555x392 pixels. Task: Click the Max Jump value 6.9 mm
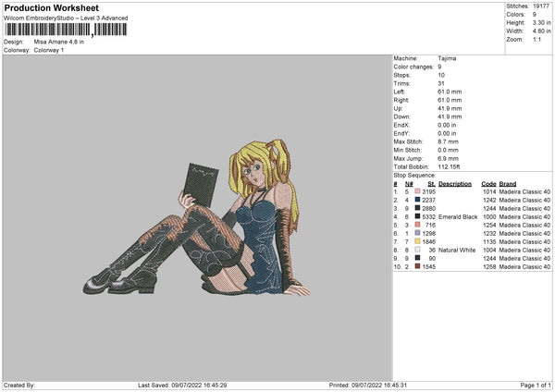click(448, 158)
